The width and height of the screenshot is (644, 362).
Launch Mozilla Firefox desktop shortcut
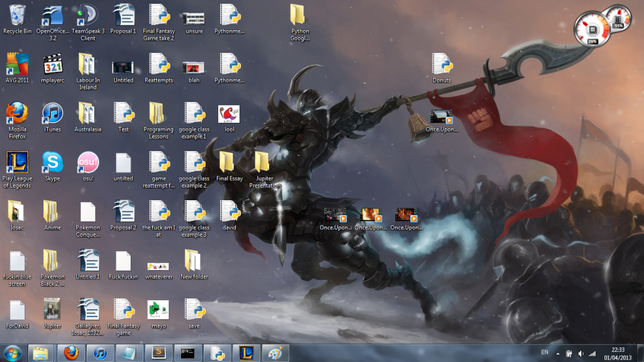[17, 113]
